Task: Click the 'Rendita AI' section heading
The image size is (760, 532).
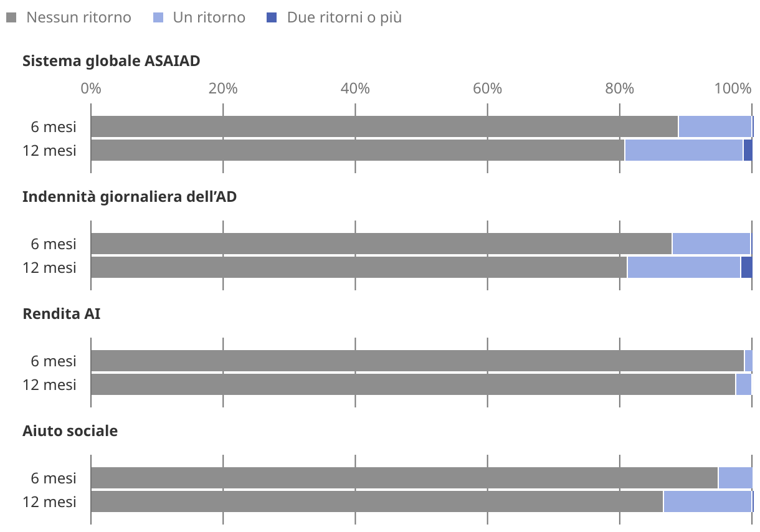Action: tap(61, 314)
